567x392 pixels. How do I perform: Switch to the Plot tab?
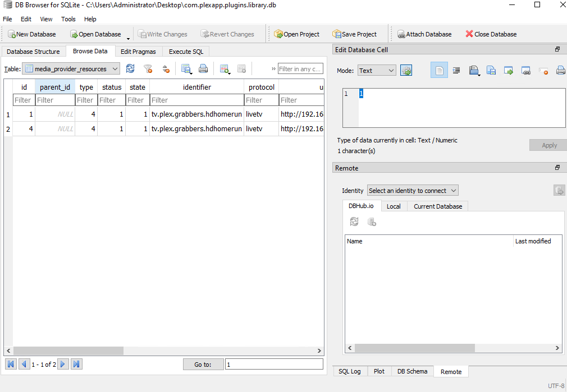[x=379, y=371]
